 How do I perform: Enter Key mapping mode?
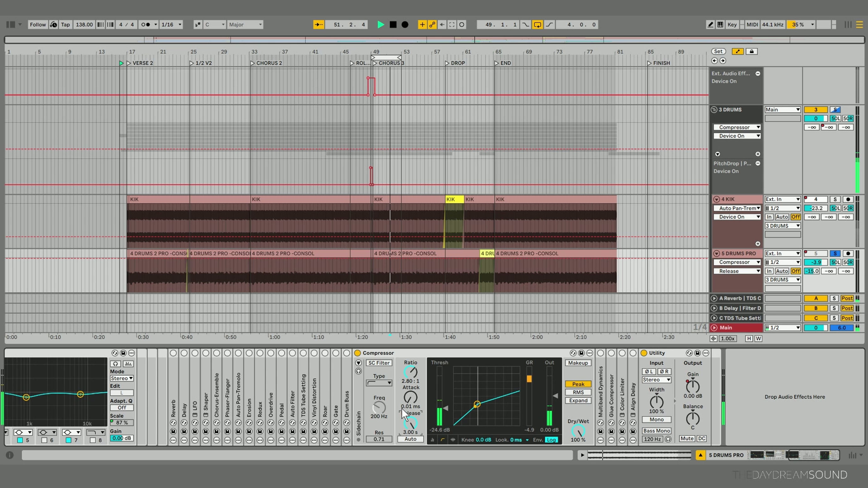coord(732,24)
